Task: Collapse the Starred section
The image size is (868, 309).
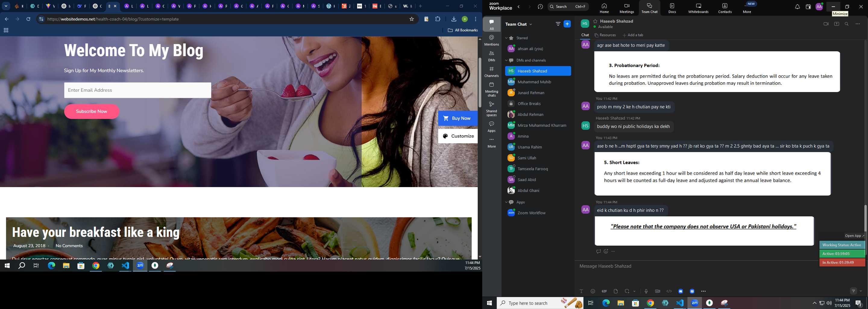Action: tap(506, 38)
